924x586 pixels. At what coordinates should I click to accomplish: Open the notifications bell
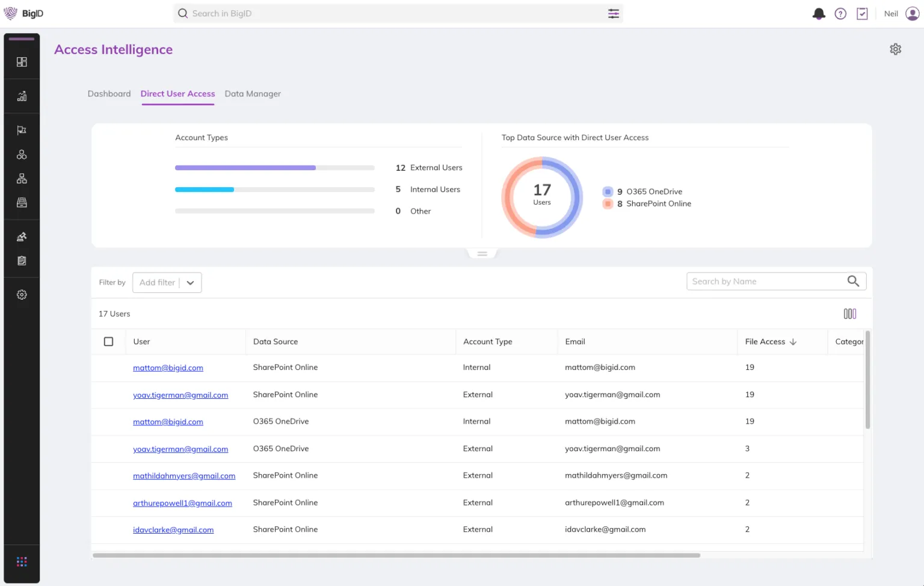tap(818, 13)
